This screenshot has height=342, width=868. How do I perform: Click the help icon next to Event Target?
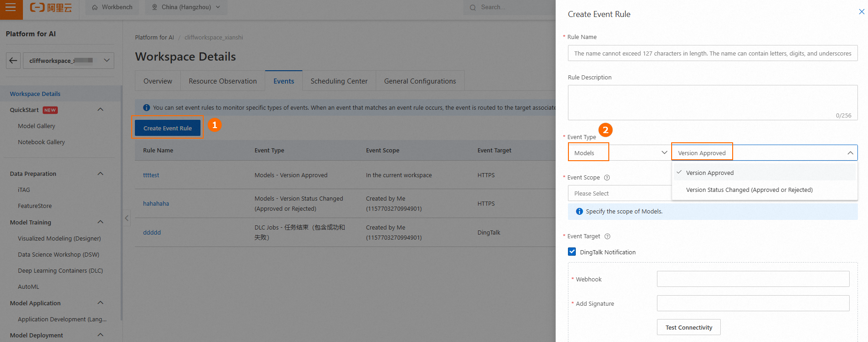coord(607,236)
